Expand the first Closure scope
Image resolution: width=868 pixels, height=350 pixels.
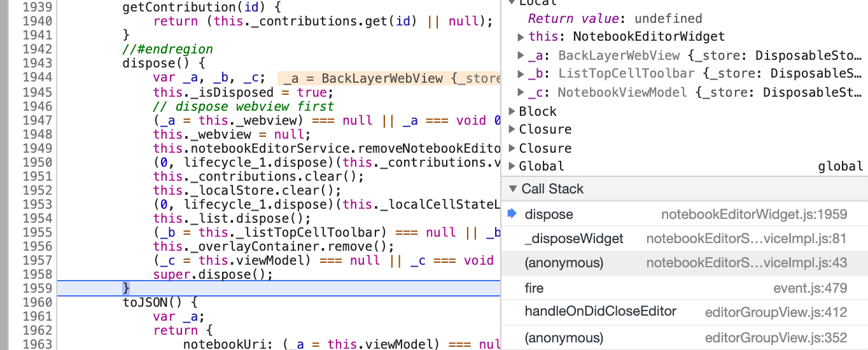point(513,129)
